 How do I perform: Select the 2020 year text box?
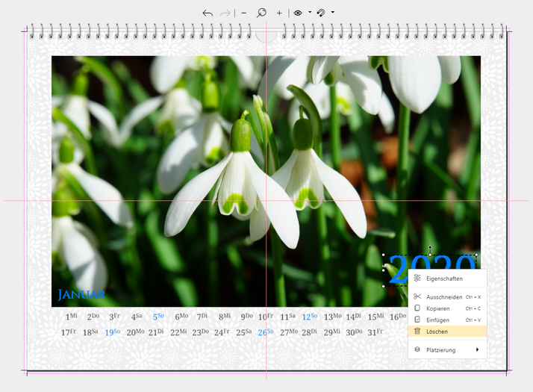[x=431, y=269]
